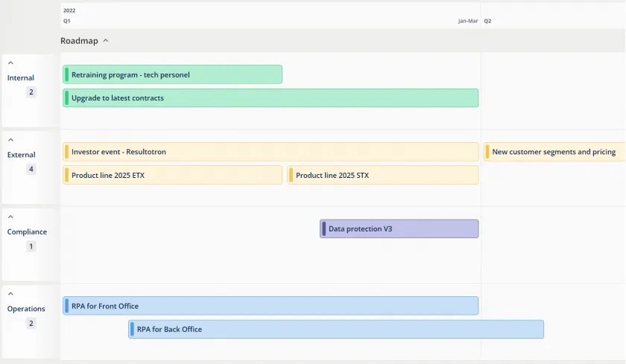Select Product line 2025 STX bar
This screenshot has width=626, height=364.
pos(383,175)
